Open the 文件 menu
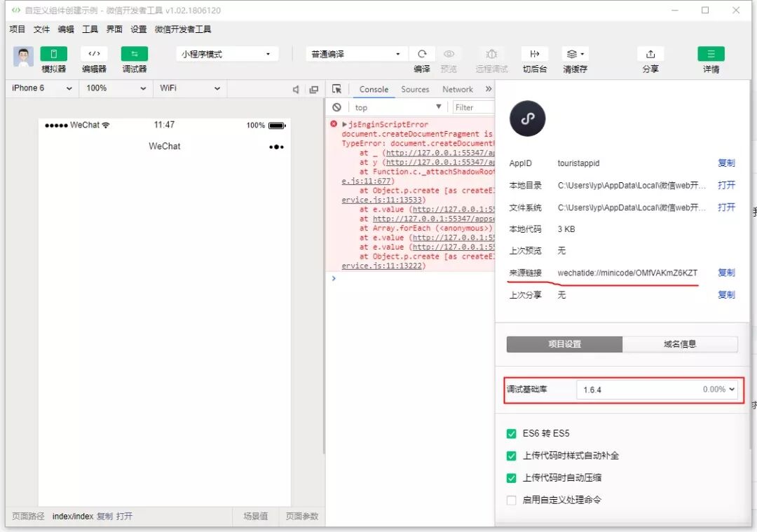 point(41,29)
